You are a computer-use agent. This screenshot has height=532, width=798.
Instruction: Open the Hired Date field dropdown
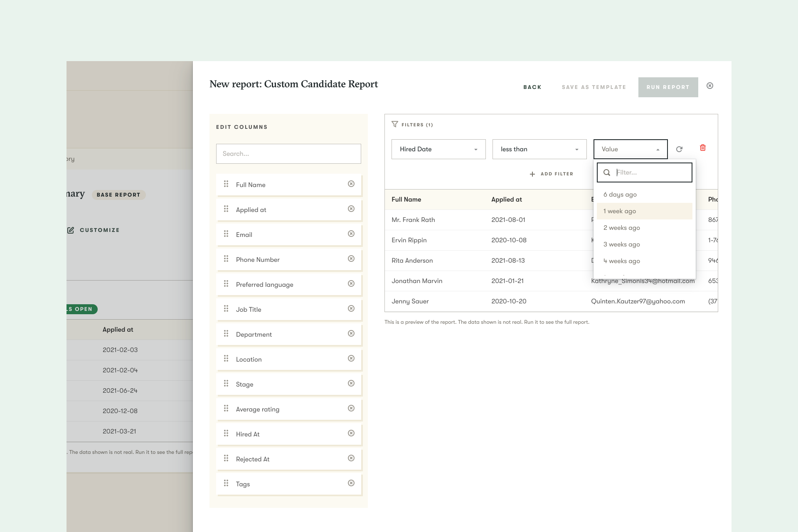coord(438,149)
